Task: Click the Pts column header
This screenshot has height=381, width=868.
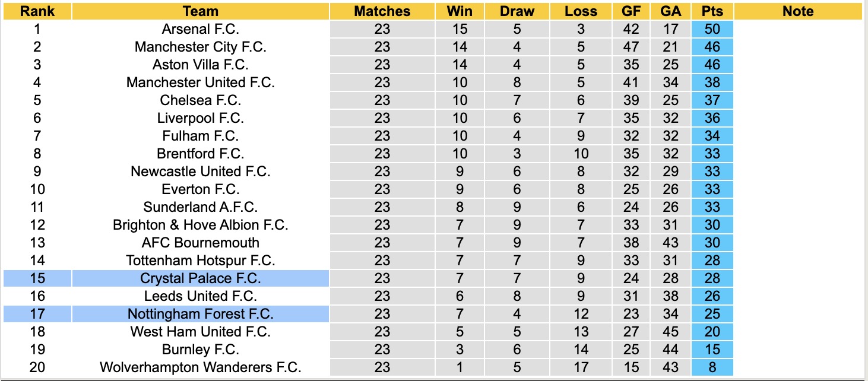Action: [712, 11]
